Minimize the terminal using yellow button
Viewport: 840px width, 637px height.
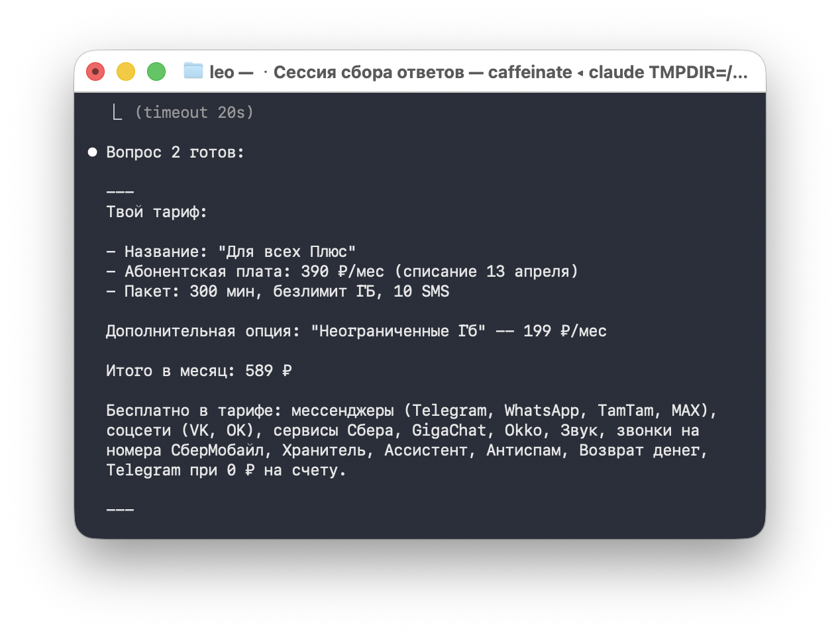tap(126, 72)
